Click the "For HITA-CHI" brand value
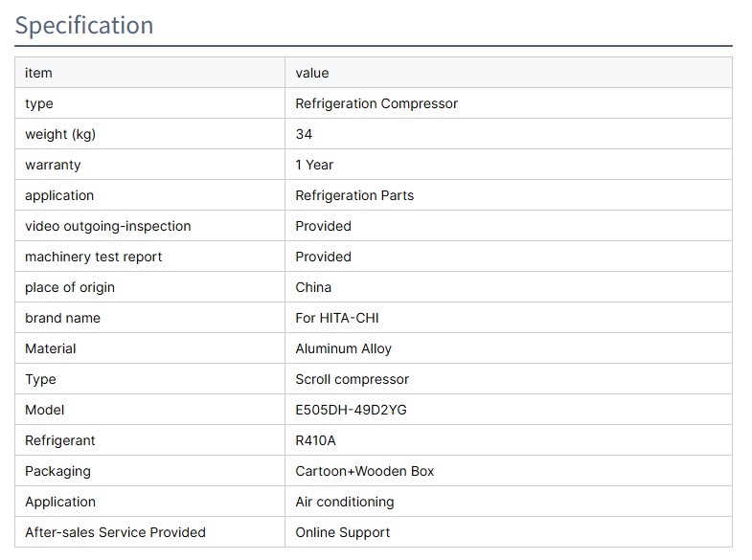This screenshot has height=560, width=752. (337, 318)
